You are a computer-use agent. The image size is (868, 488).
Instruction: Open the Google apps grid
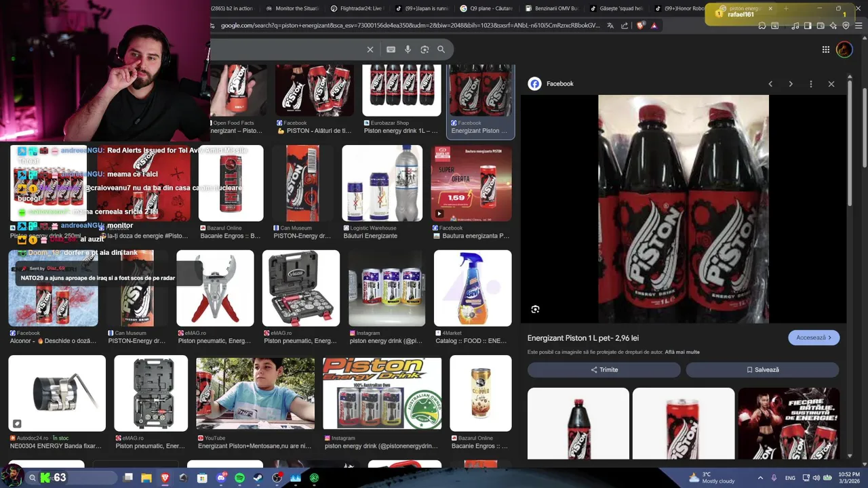tap(826, 49)
